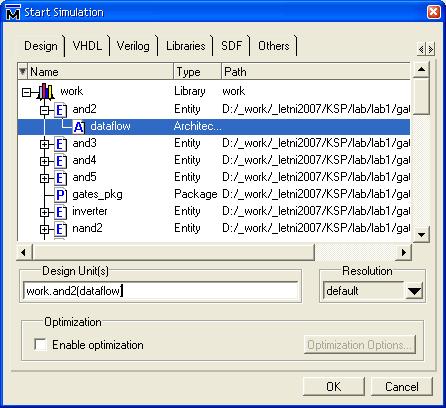Select the gates_pkg package row

[214, 195]
